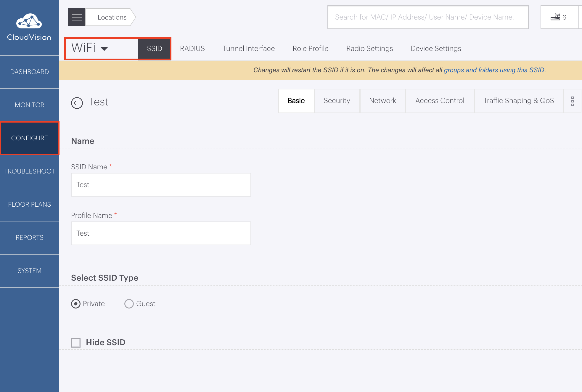Click the back arrow next to Test
The height and width of the screenshot is (392, 582).
pyautogui.click(x=77, y=103)
